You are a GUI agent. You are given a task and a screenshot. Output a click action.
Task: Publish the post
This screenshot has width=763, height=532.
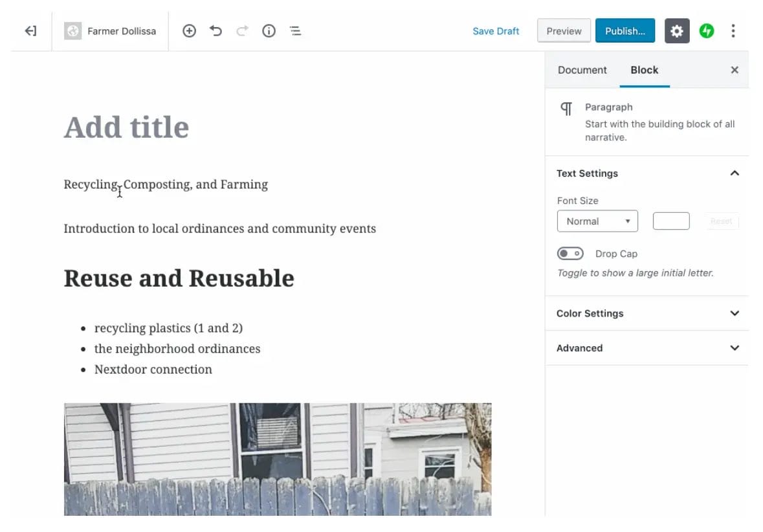pyautogui.click(x=625, y=30)
